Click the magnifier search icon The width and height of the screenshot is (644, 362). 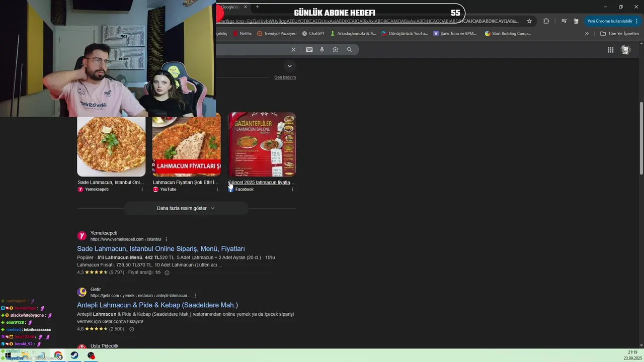pyautogui.click(x=349, y=49)
